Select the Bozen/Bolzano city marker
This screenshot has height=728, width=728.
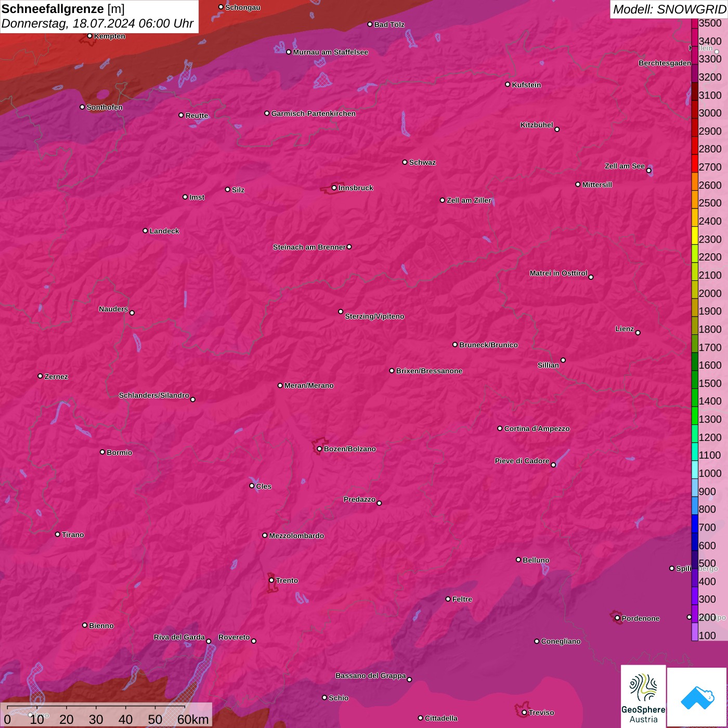319,449
